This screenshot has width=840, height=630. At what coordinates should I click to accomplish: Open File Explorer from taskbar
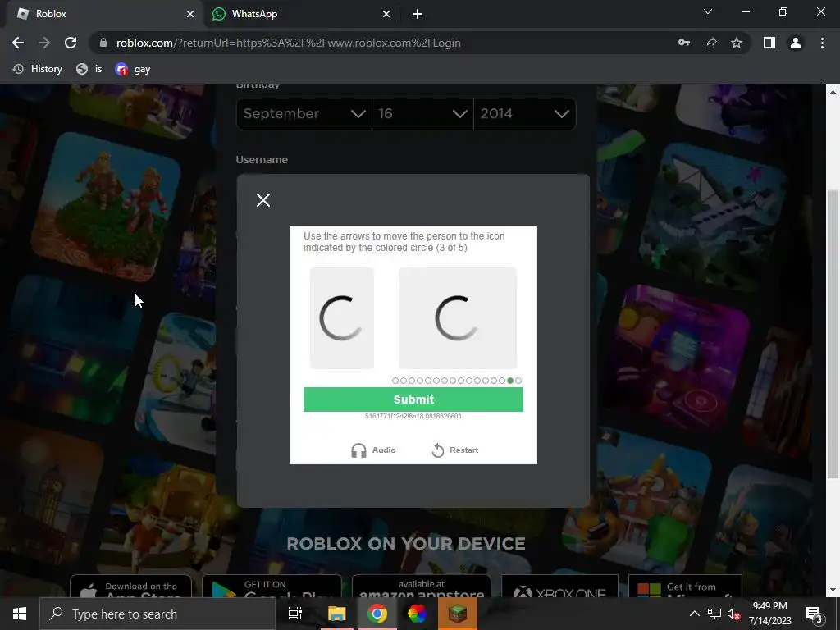click(x=337, y=614)
